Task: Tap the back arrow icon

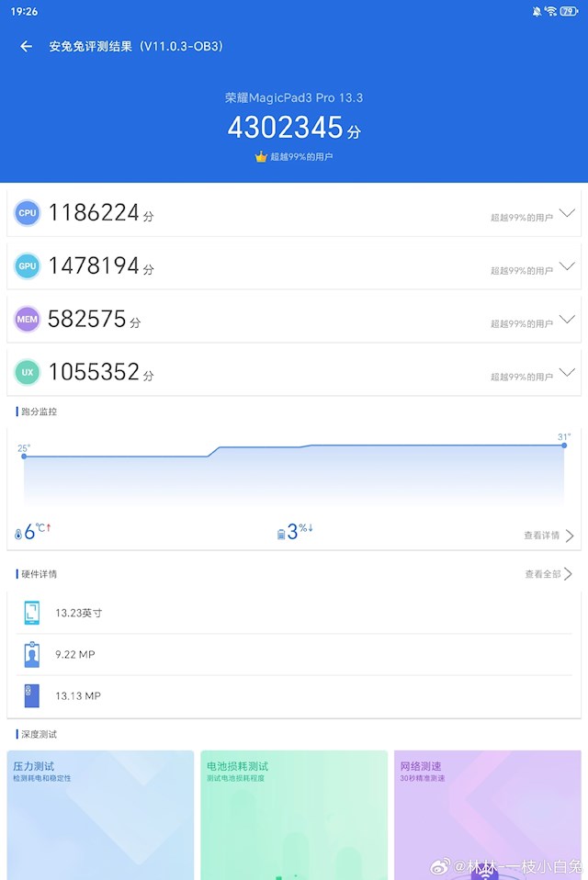Action: 27,46
